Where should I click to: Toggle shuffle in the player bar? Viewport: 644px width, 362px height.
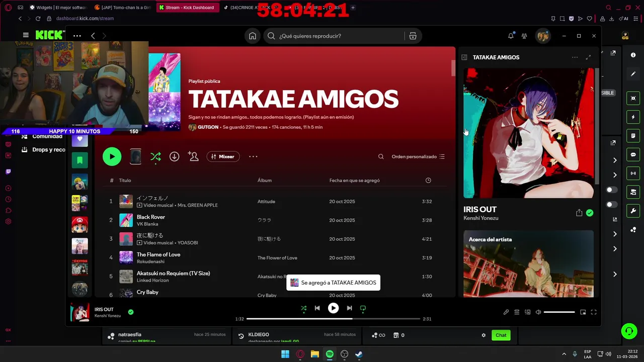tap(303, 308)
